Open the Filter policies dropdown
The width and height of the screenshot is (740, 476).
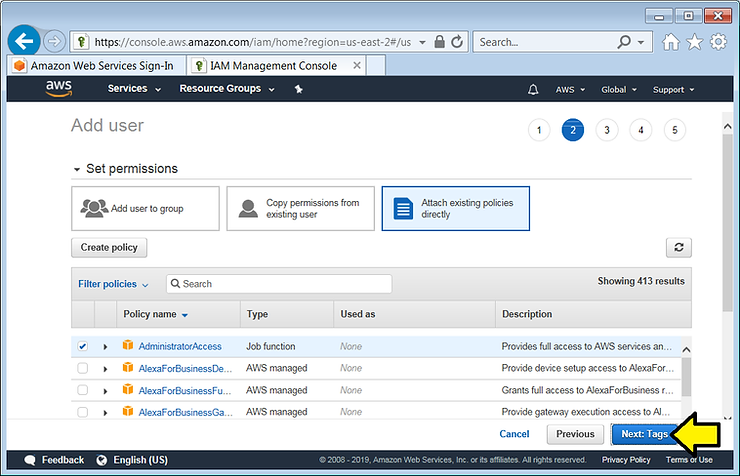[x=113, y=284]
